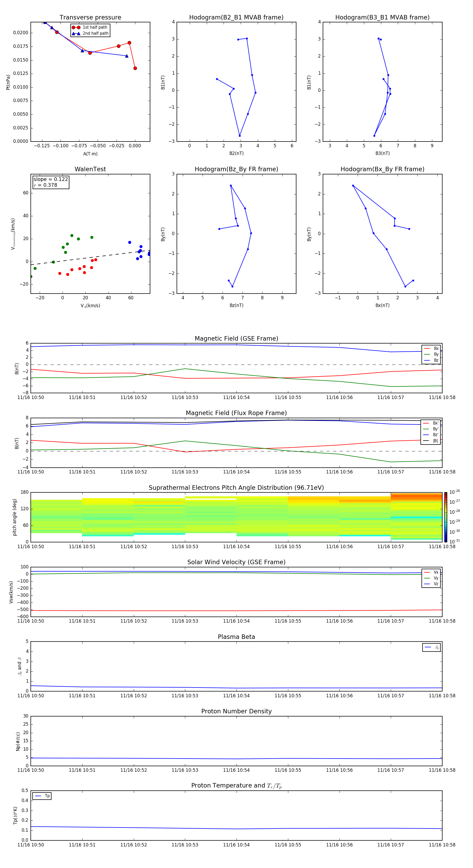Click the "Plasma Beta" title
The height and width of the screenshot is (868, 473).
point(236,637)
